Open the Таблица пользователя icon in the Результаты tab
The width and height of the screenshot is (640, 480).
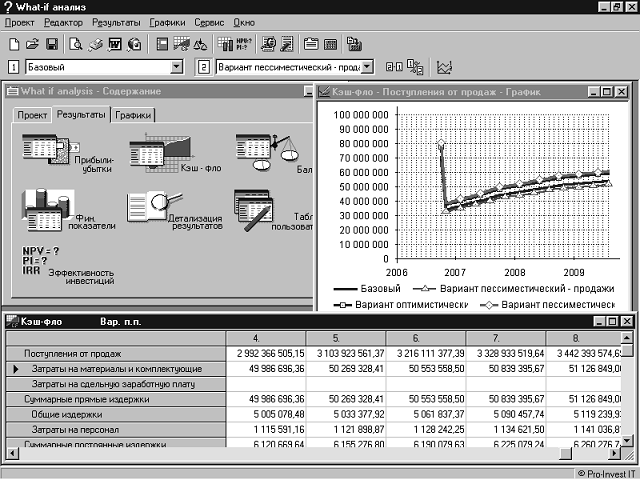point(273,211)
